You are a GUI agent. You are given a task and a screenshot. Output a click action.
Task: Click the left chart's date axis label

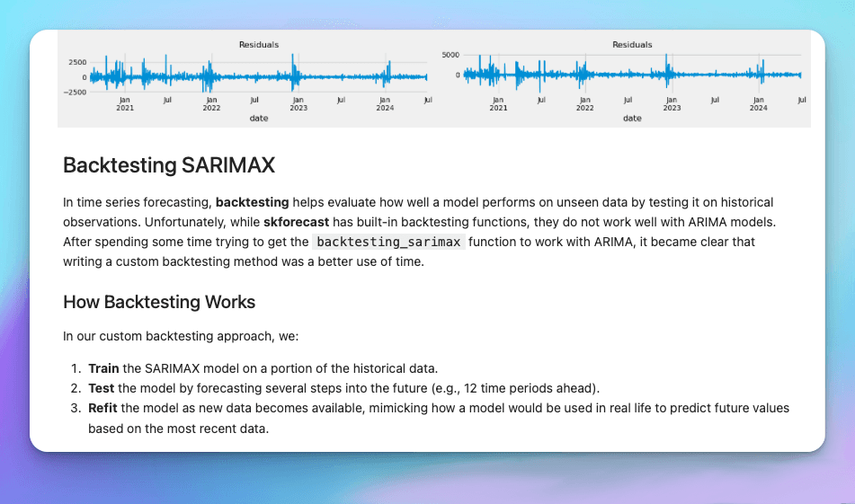click(x=258, y=118)
